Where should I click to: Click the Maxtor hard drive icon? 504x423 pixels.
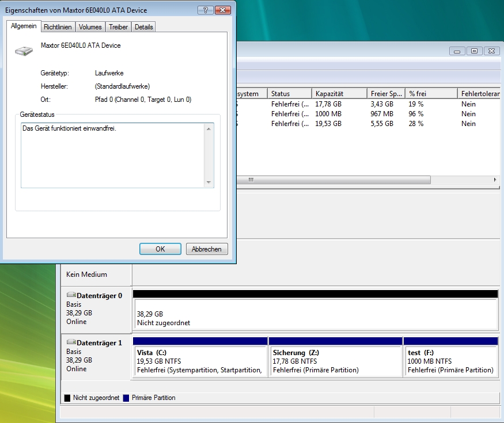pos(24,51)
